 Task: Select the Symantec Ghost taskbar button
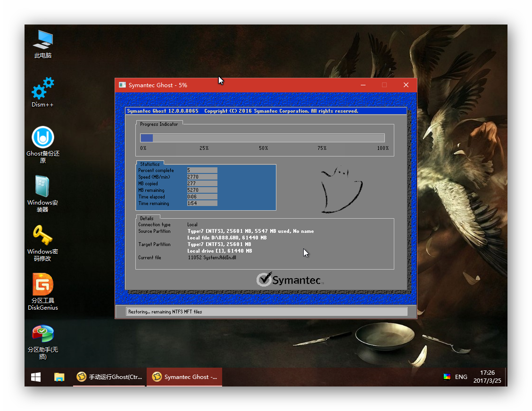point(184,377)
